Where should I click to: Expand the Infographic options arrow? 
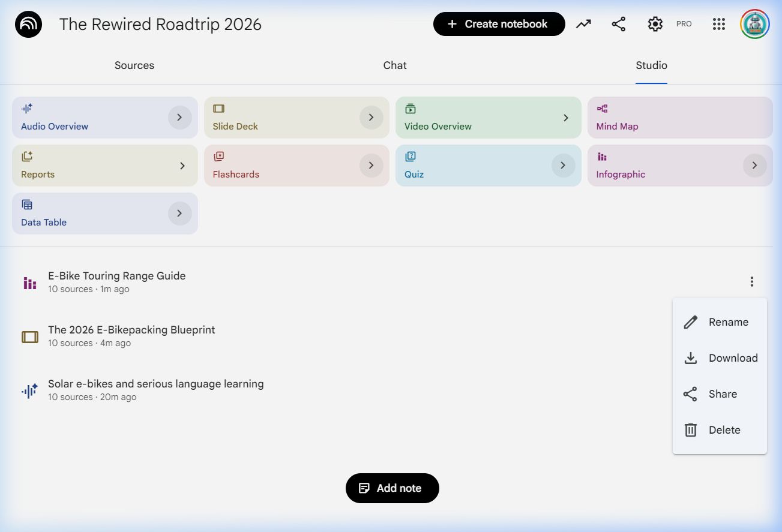(754, 166)
